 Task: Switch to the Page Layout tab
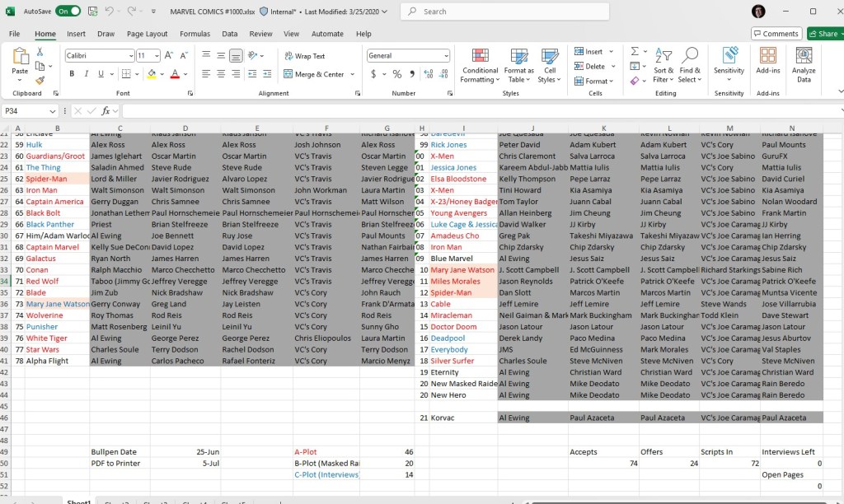coord(147,34)
